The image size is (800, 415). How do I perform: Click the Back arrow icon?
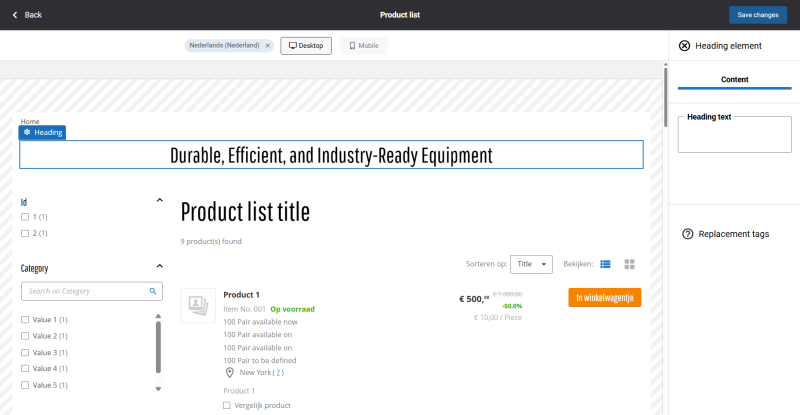(x=15, y=15)
